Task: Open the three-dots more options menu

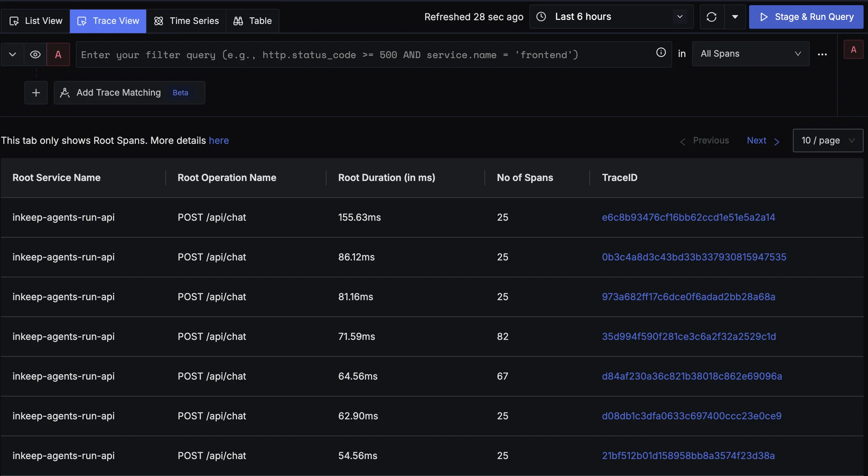Action: tap(822, 54)
